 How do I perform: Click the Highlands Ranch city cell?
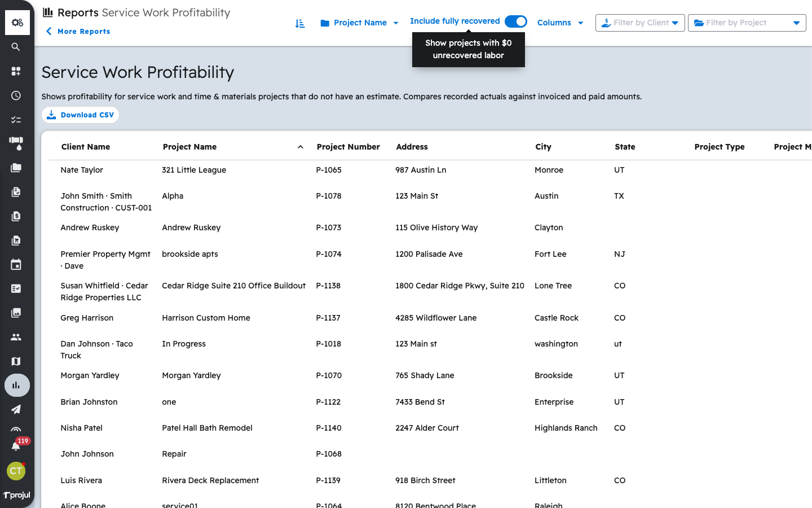pos(566,428)
